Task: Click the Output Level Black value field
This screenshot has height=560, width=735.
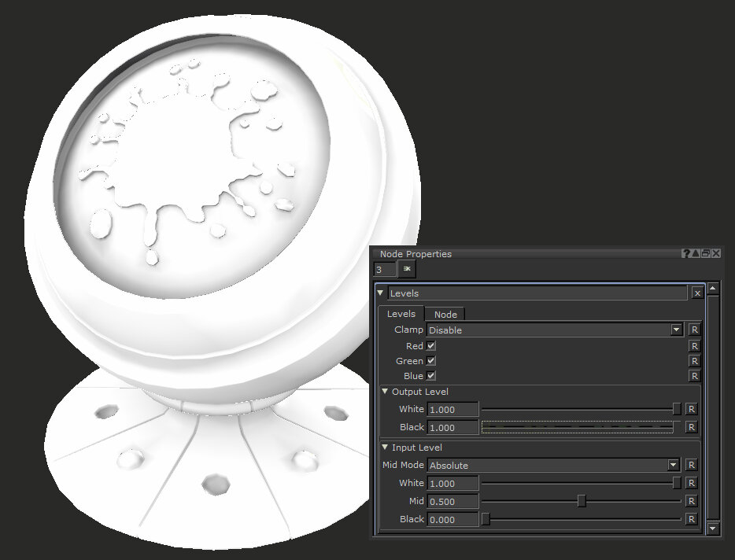Action: point(452,427)
